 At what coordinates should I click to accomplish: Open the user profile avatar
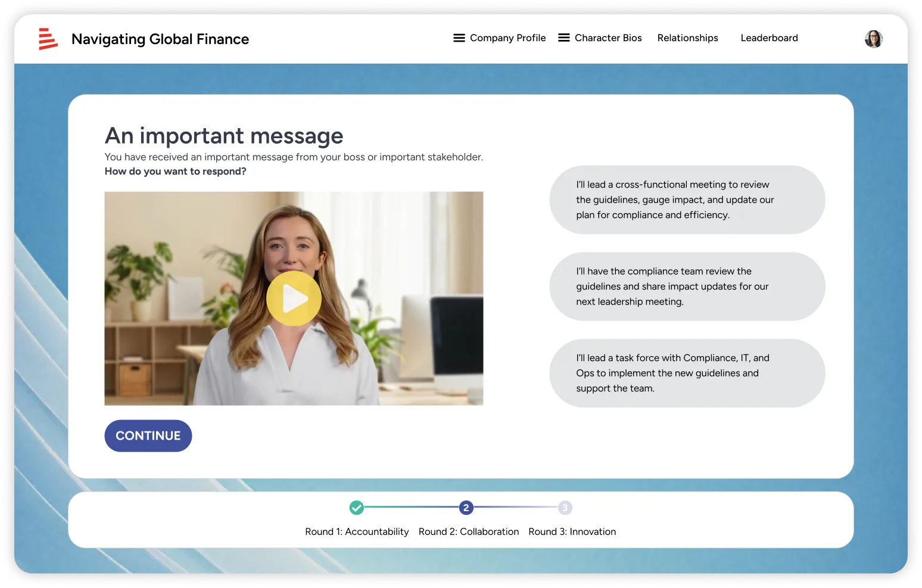point(873,39)
